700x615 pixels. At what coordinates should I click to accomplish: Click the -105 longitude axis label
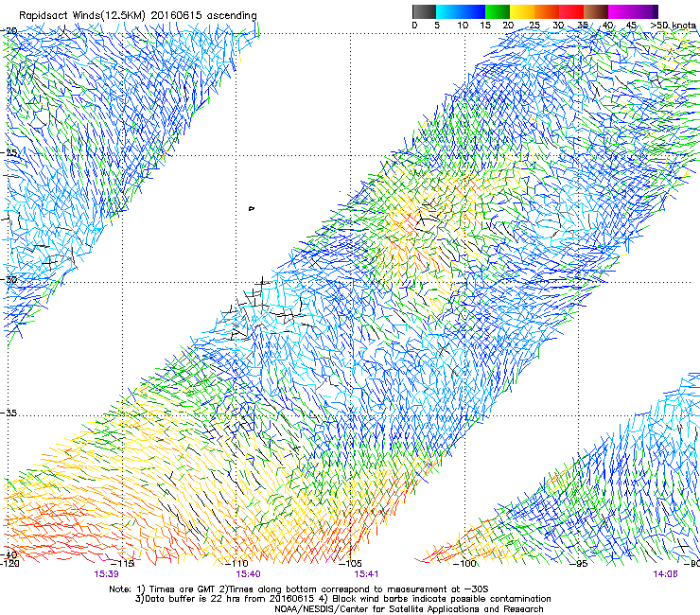(x=351, y=564)
